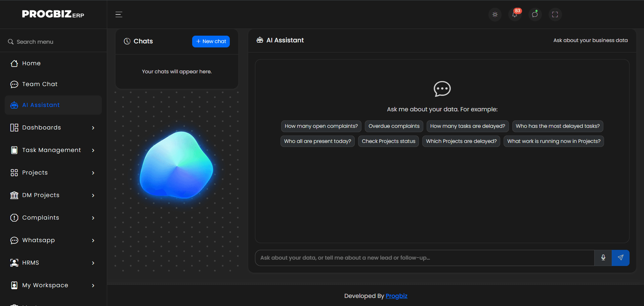Click the Dashboards layout icon
The width and height of the screenshot is (644, 306).
(x=14, y=127)
